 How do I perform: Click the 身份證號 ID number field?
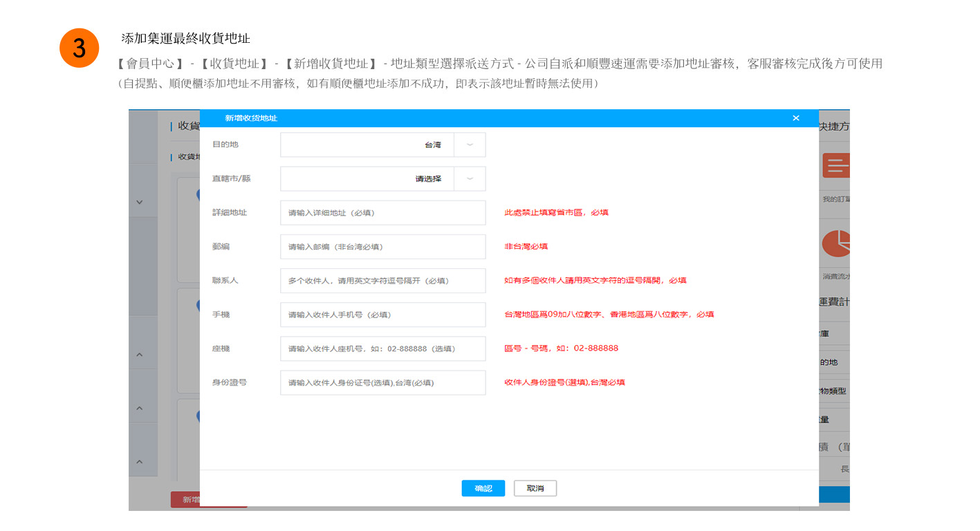pyautogui.click(x=382, y=382)
